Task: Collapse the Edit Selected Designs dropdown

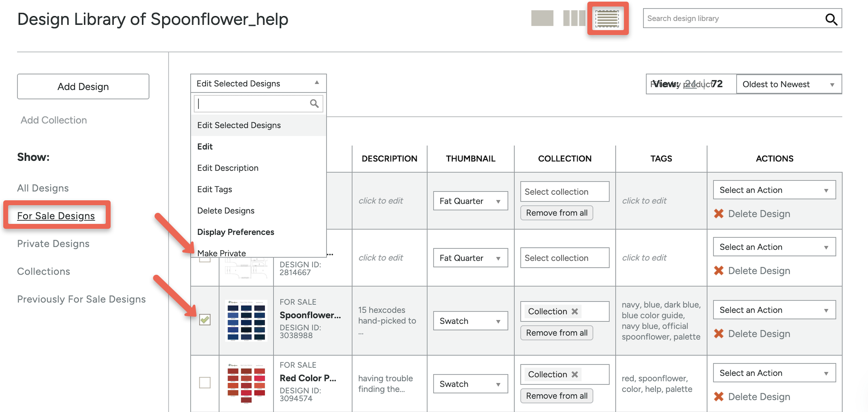Action: click(258, 83)
